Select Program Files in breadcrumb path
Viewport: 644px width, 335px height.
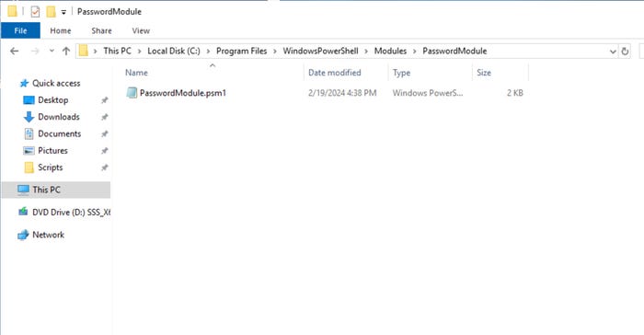click(241, 51)
